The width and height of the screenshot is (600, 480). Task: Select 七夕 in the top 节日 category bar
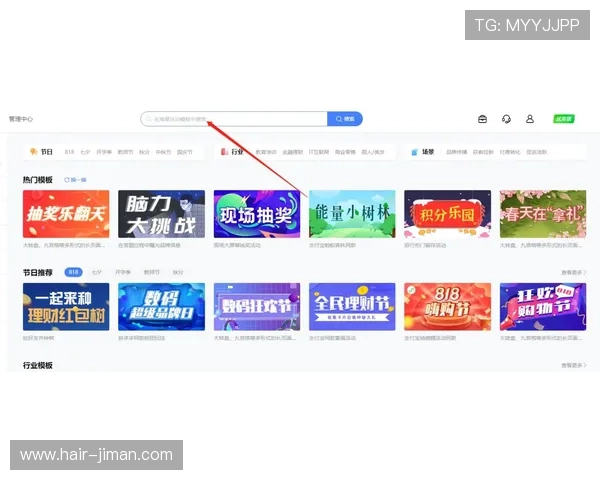click(x=85, y=152)
